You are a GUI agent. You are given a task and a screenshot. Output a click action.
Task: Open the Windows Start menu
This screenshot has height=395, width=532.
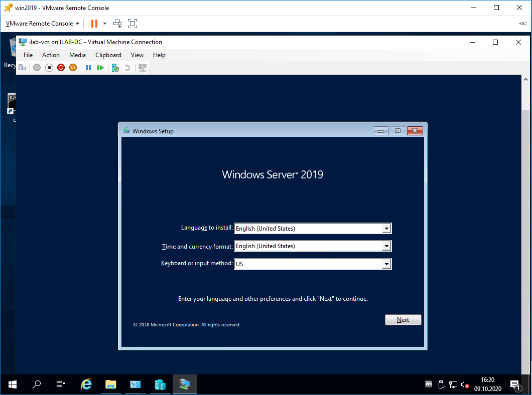tap(12, 384)
